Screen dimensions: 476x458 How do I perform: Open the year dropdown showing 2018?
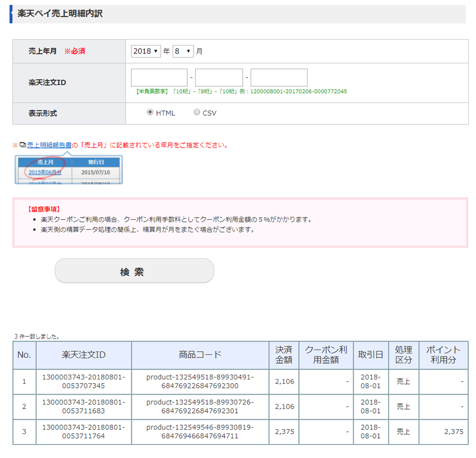pos(146,51)
